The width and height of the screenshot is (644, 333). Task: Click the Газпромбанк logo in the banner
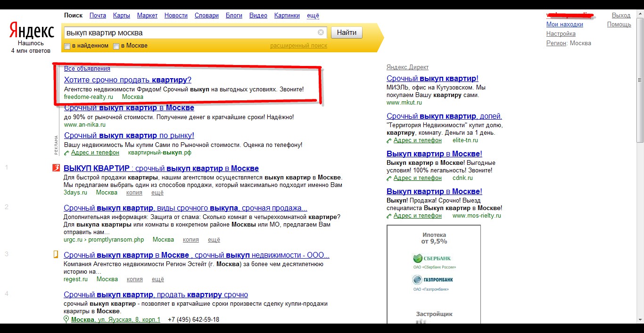coord(433,280)
